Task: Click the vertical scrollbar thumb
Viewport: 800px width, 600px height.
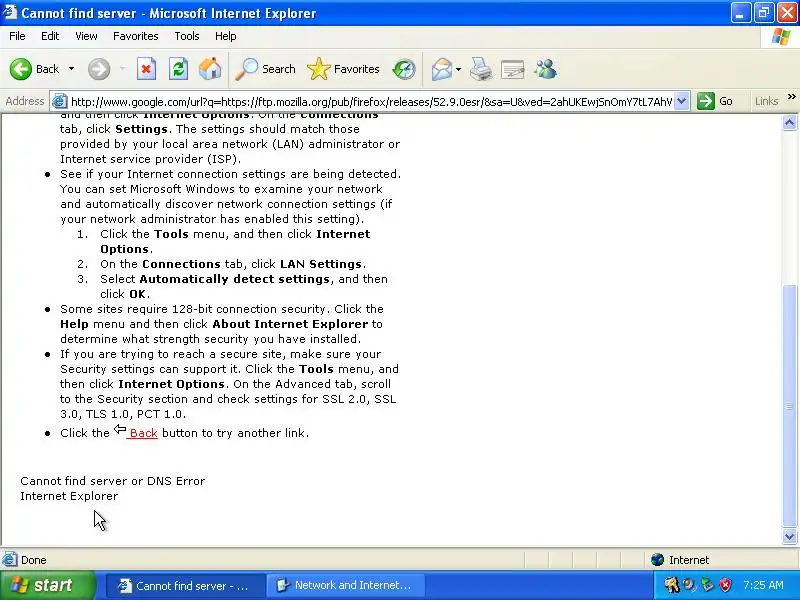Action: (789, 406)
